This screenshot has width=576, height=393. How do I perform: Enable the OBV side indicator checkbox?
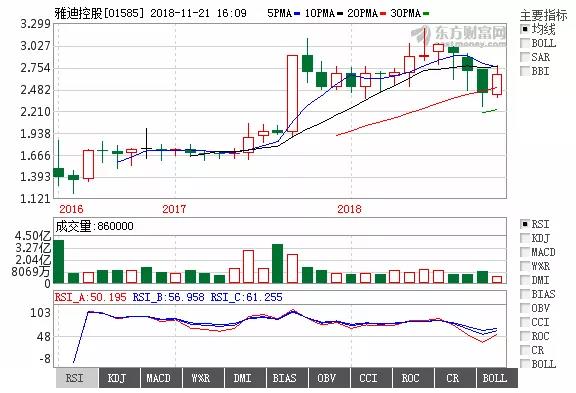(525, 308)
